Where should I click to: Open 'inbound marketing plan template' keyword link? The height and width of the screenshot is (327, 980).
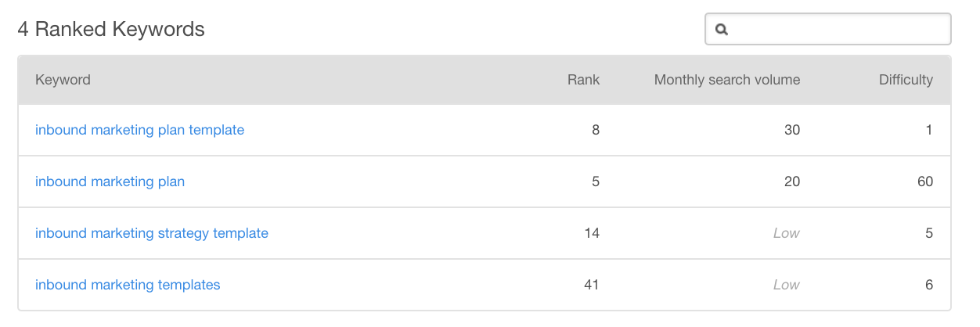tap(139, 130)
